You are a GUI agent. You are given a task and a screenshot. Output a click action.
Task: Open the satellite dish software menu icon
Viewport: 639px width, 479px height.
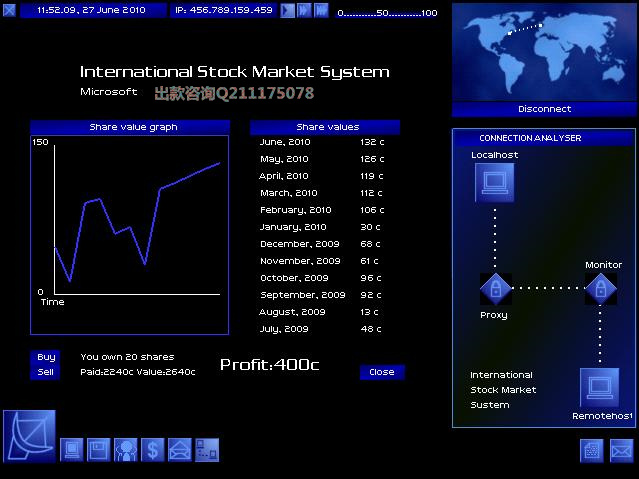tap(29, 436)
